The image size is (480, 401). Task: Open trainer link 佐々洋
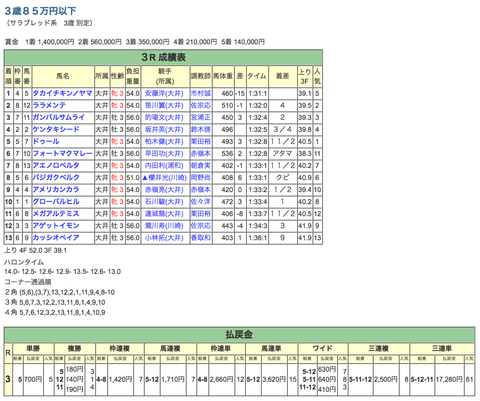[x=201, y=202]
